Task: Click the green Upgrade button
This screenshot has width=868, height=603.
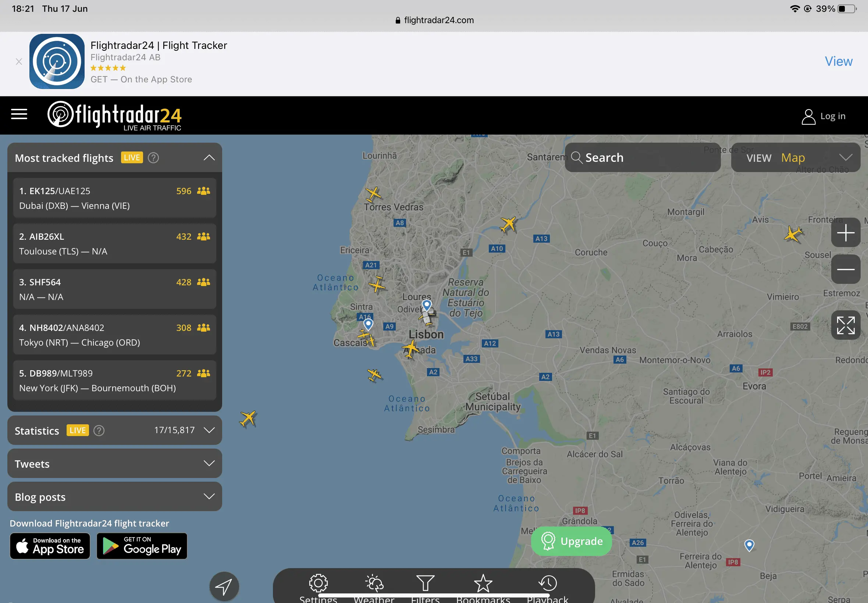Action: tap(571, 541)
